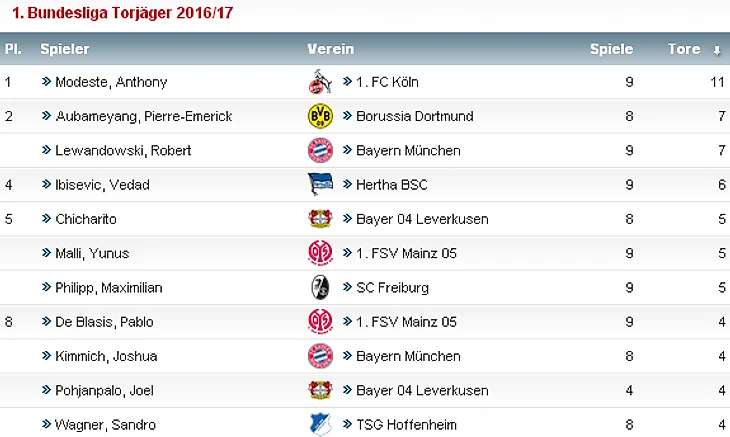Click the SC Freiburg club logo
The image size is (730, 437).
point(320,287)
